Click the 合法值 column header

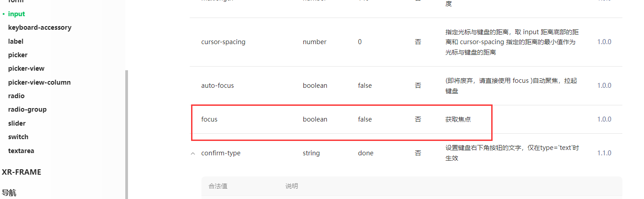(218, 186)
